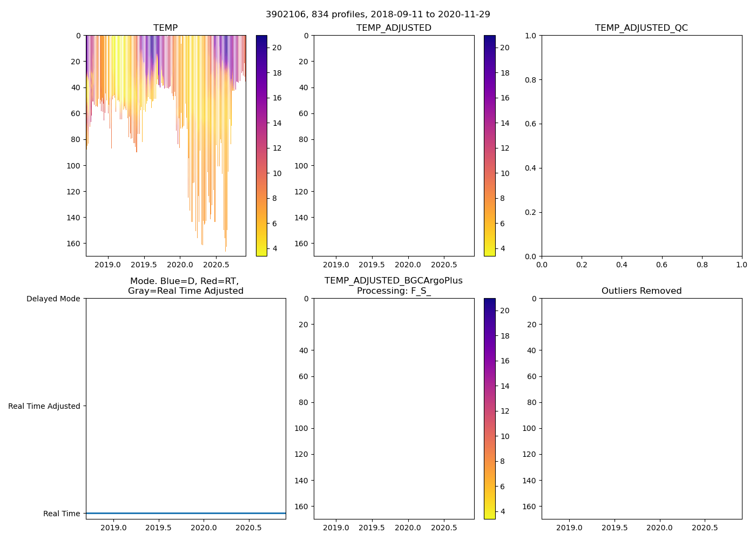Click the blue Real Time line in Mode plot
The width and height of the screenshot is (756, 540).
click(185, 513)
